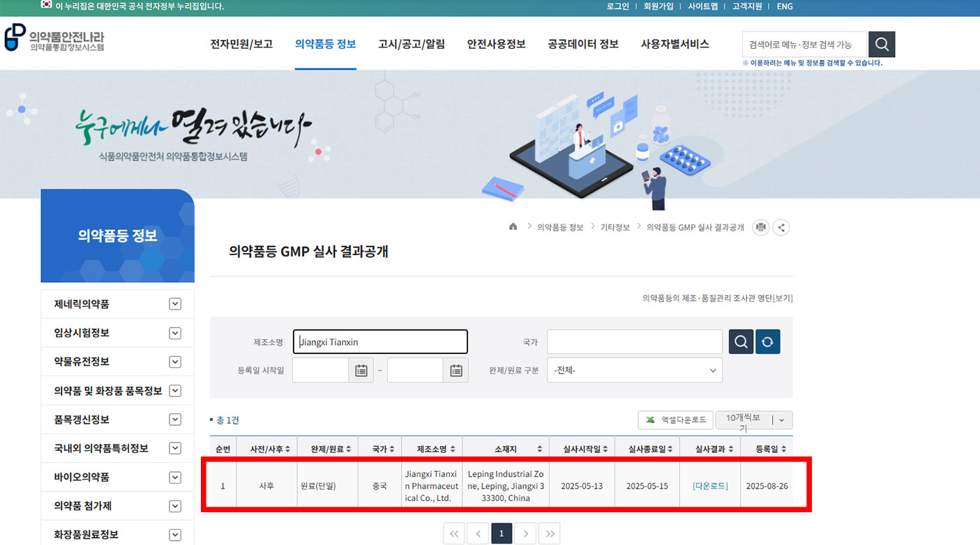The height and width of the screenshot is (545, 980).
Task: Click the 엑셀다운로드 button
Action: click(x=675, y=420)
